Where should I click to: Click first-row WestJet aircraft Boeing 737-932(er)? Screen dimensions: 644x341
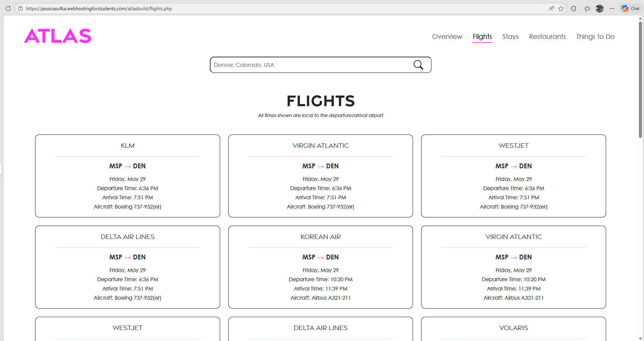point(514,207)
